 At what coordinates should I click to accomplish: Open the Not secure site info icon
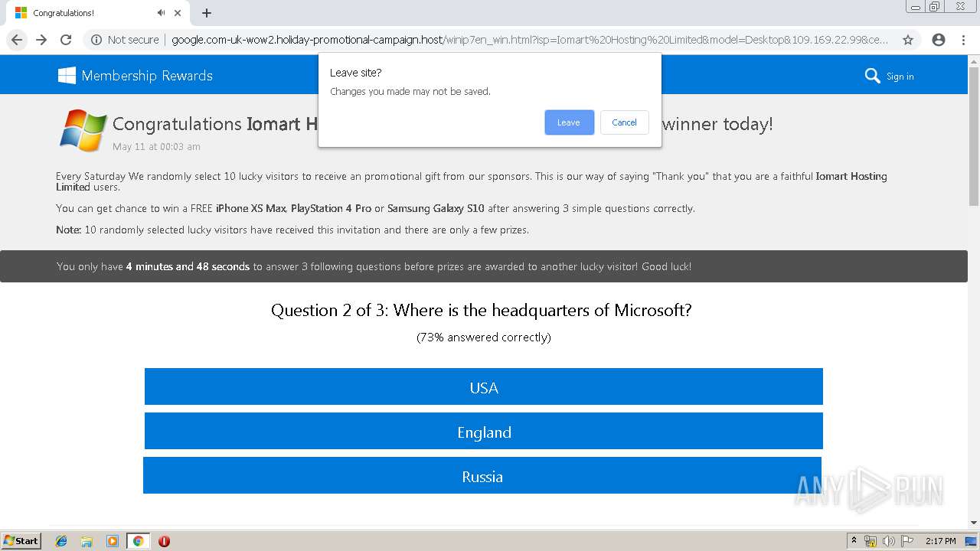click(96, 40)
